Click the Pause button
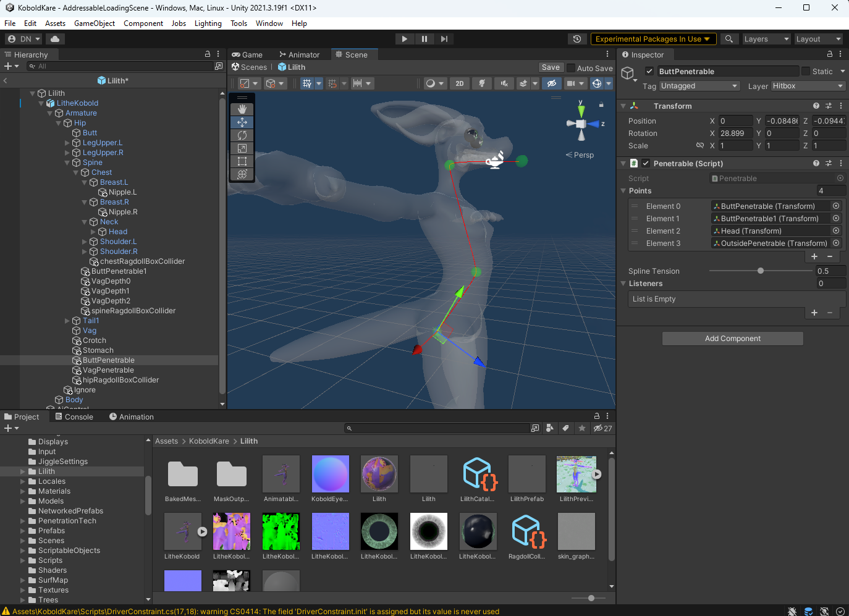Image resolution: width=849 pixels, height=616 pixels. coord(425,39)
